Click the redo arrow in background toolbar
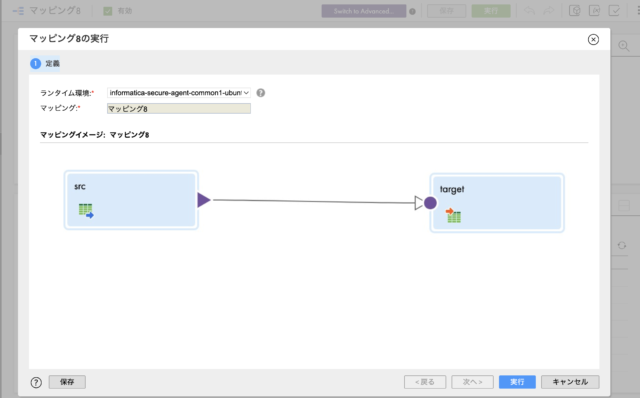640x398 pixels. 549,11
